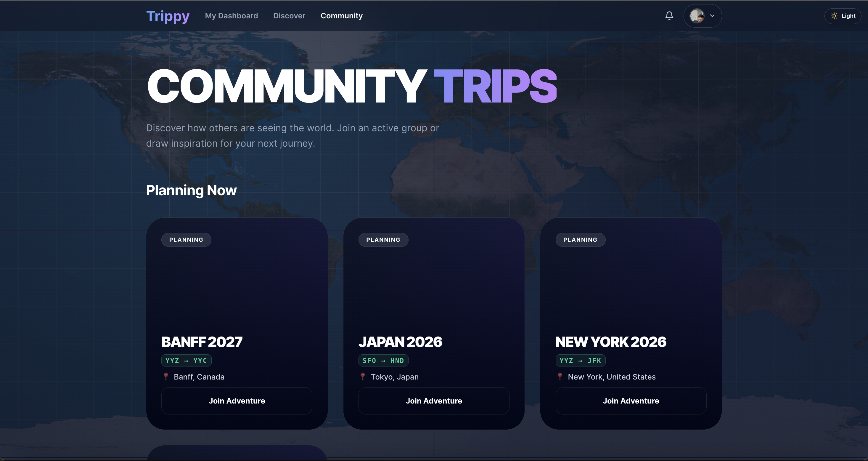Viewport: 868px width, 461px height.
Task: Click the user profile avatar
Action: pyautogui.click(x=697, y=15)
